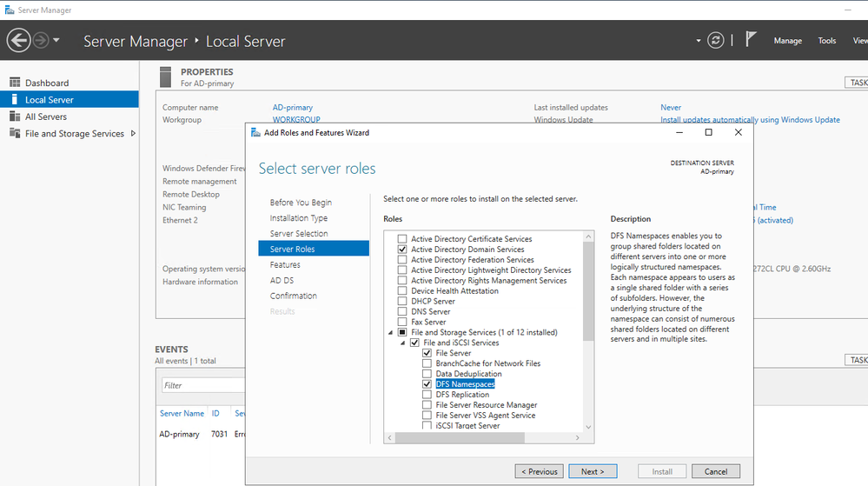Go to the Confirmation step
The height and width of the screenshot is (486, 868).
tap(294, 296)
